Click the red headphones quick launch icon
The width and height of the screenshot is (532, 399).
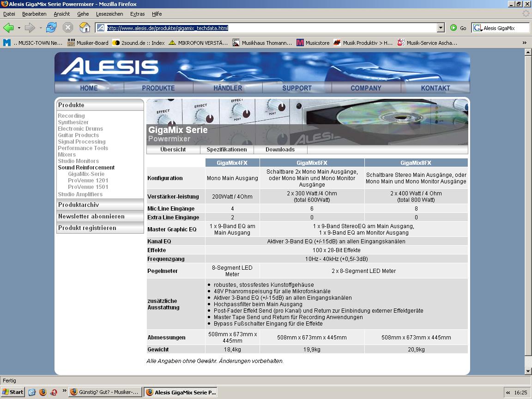click(x=54, y=392)
